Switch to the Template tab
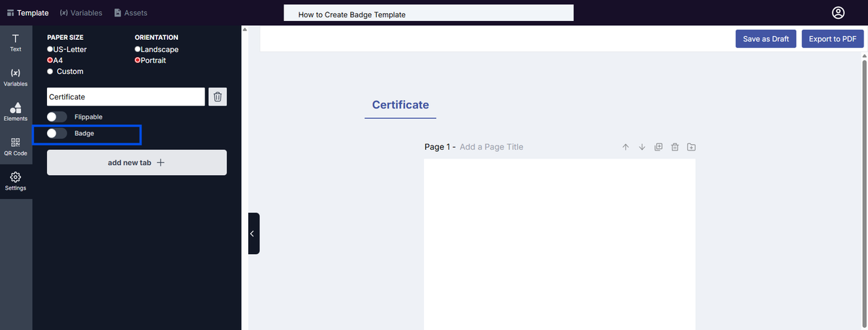Viewport: 868px width, 330px height. pyautogui.click(x=27, y=13)
